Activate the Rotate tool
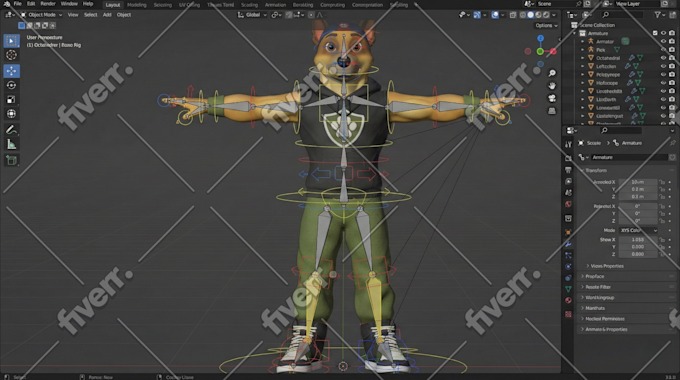 (x=11, y=85)
